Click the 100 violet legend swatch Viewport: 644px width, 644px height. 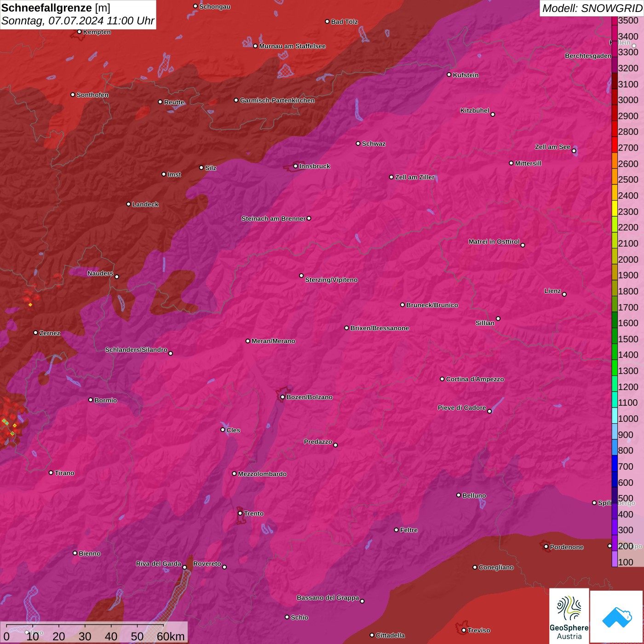[x=615, y=559]
